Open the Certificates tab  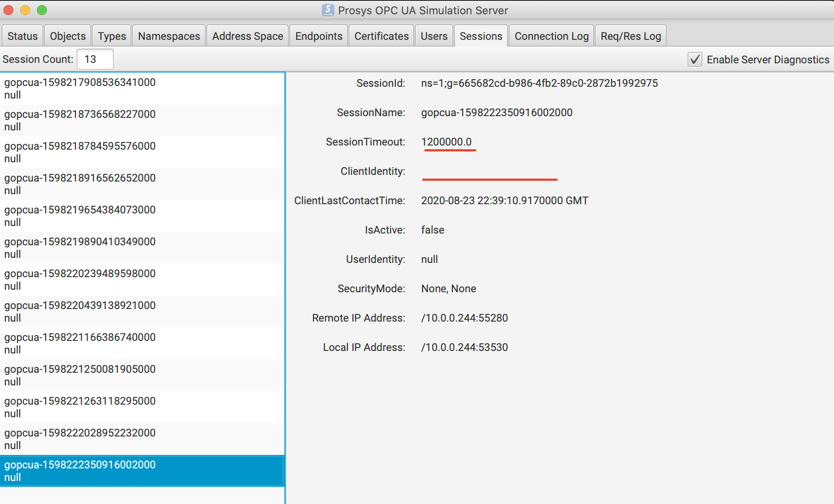(381, 36)
